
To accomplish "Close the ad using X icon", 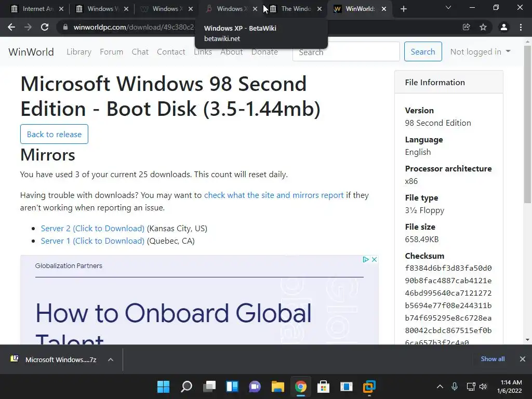I will point(374,260).
